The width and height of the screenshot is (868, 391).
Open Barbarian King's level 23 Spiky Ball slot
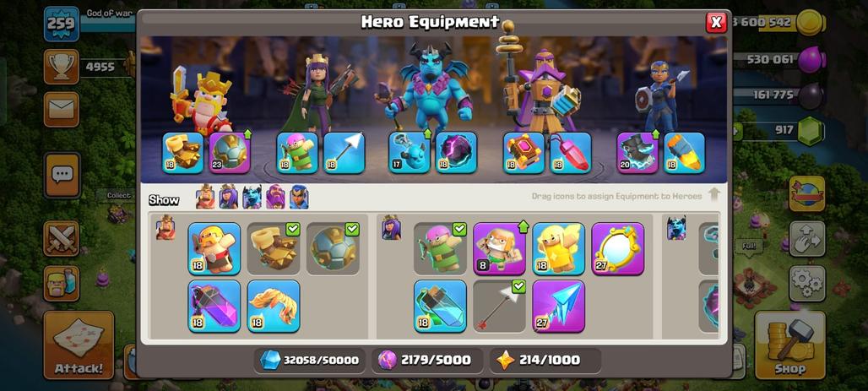coord(230,152)
